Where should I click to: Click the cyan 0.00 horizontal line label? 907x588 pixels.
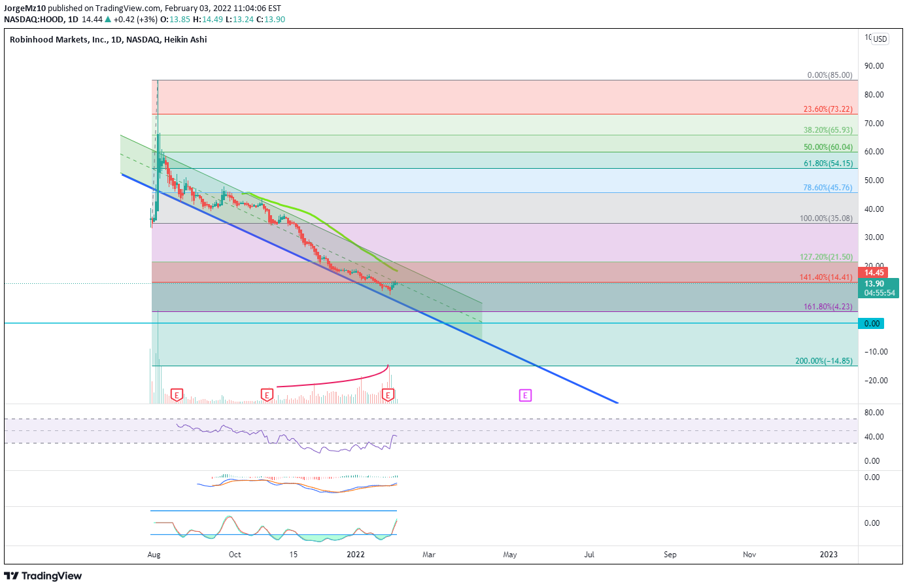click(x=872, y=324)
